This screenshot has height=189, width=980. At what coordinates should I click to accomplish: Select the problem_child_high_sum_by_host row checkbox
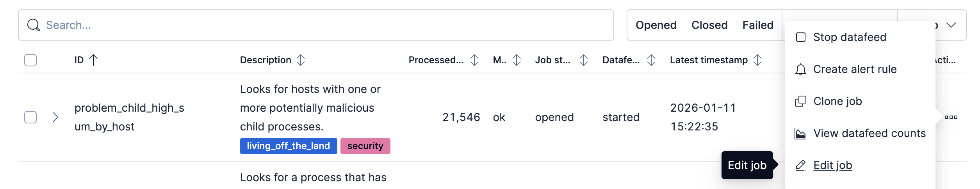click(x=30, y=117)
